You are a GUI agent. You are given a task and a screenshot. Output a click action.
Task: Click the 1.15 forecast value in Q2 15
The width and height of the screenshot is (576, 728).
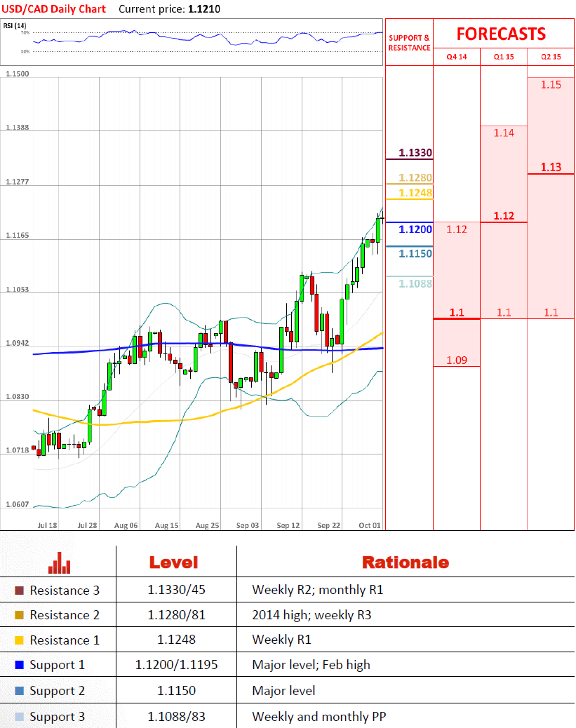pos(551,85)
